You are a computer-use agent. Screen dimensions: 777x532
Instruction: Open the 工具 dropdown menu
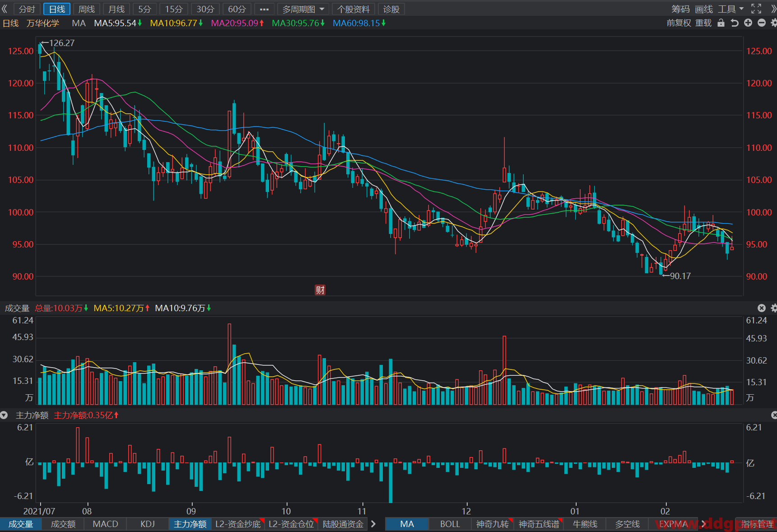pos(731,9)
